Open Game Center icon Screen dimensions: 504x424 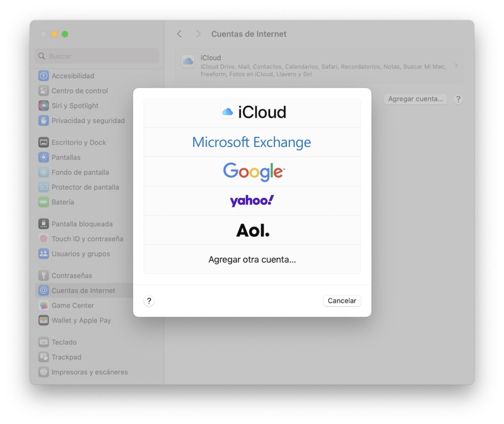(43, 305)
